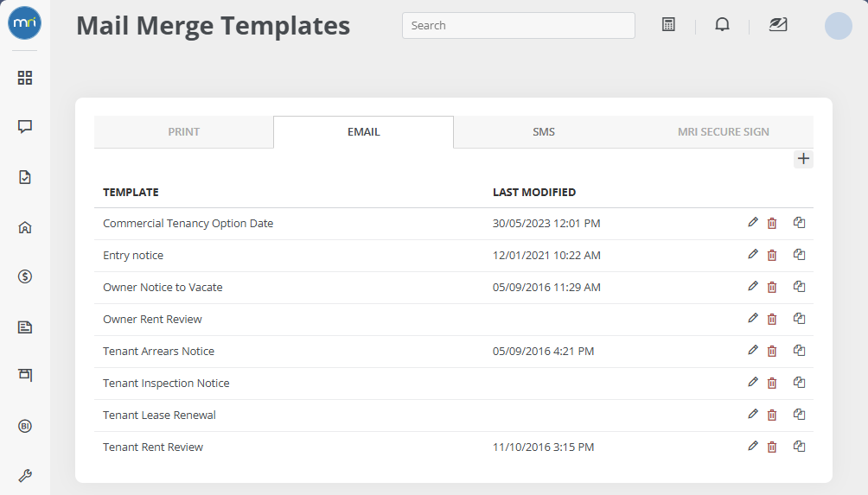The width and height of the screenshot is (868, 495).
Task: Select the EMAIL tab
Action: [364, 132]
